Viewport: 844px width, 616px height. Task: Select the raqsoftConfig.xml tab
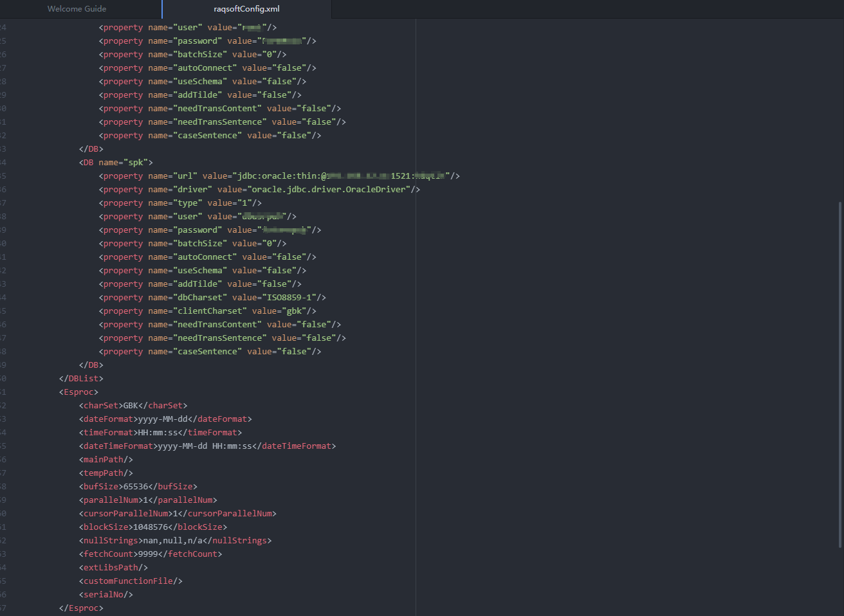tap(246, 9)
